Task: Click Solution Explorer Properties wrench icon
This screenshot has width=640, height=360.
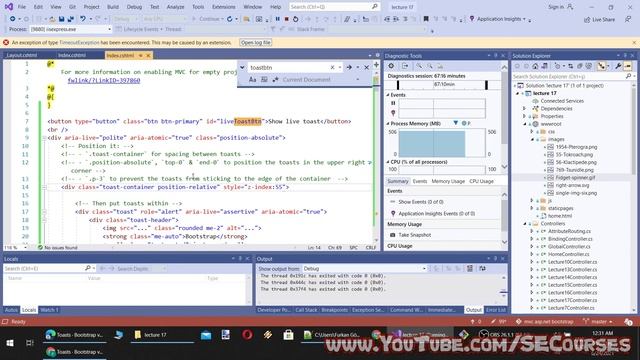Action: (x=618, y=66)
